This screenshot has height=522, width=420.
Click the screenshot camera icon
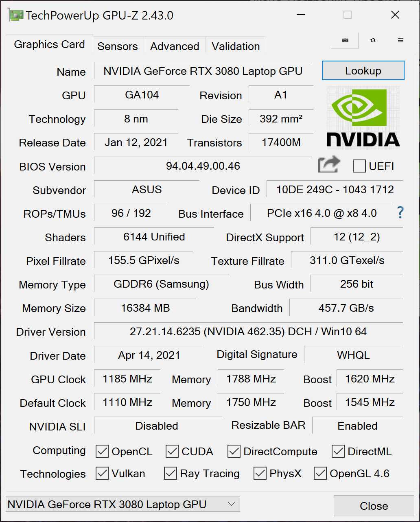tap(345, 40)
